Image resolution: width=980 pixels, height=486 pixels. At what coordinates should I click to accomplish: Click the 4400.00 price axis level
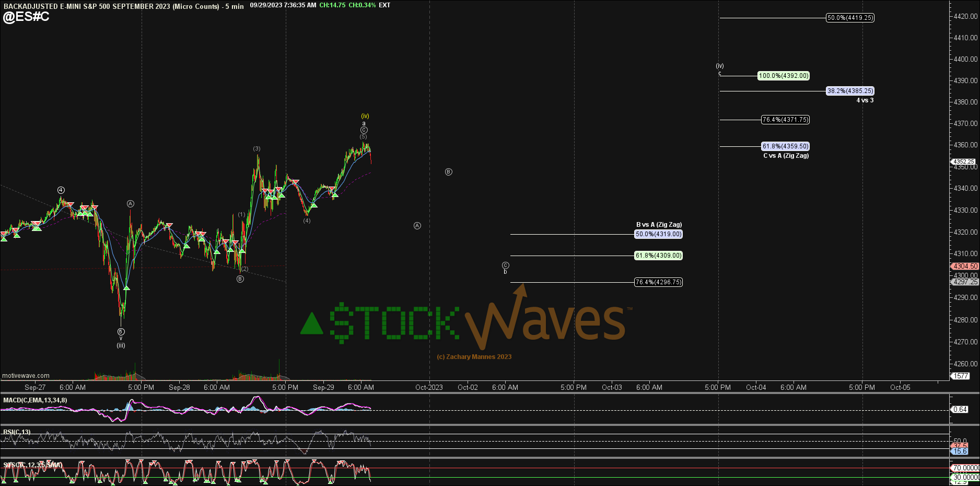[x=965, y=59]
